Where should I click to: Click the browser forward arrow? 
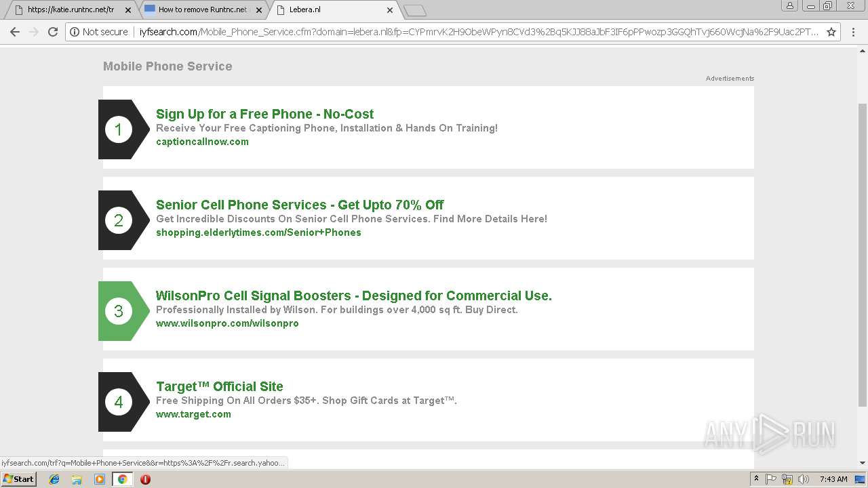(x=34, y=32)
